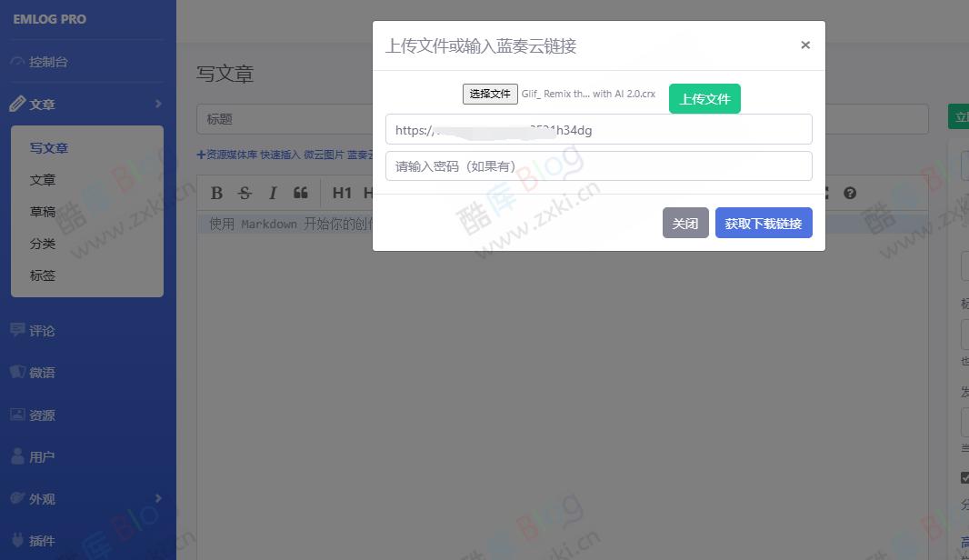Expand the 外观 sidebar section chevron

tap(157, 498)
